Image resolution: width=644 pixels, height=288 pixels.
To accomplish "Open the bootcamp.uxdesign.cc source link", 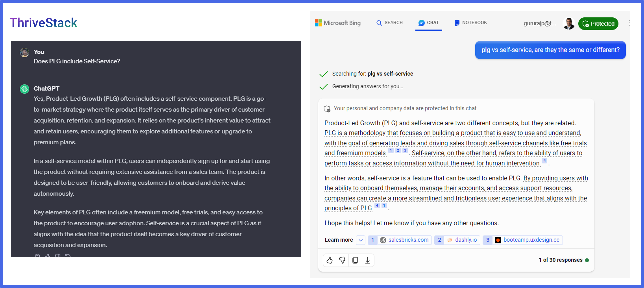I will click(522, 240).
